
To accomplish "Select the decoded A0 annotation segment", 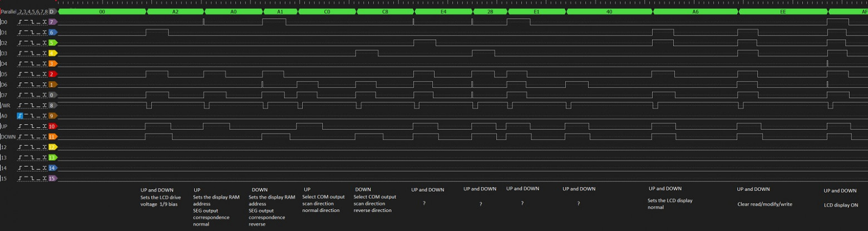I will click(x=233, y=11).
